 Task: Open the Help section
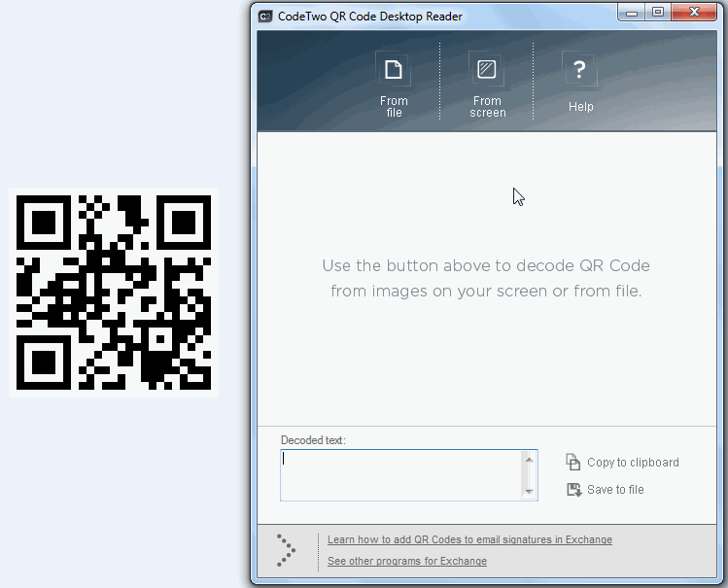click(x=580, y=83)
